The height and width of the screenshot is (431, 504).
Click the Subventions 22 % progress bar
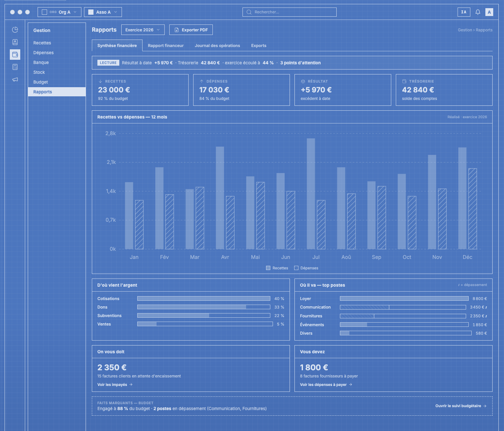click(x=204, y=315)
